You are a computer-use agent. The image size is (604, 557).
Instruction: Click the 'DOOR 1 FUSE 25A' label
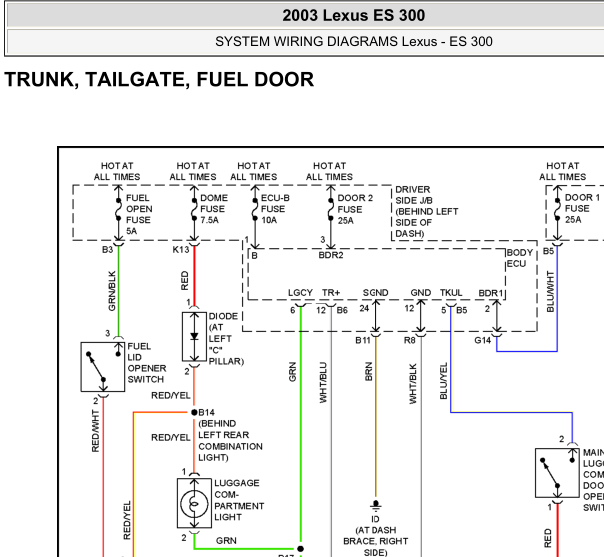582,208
